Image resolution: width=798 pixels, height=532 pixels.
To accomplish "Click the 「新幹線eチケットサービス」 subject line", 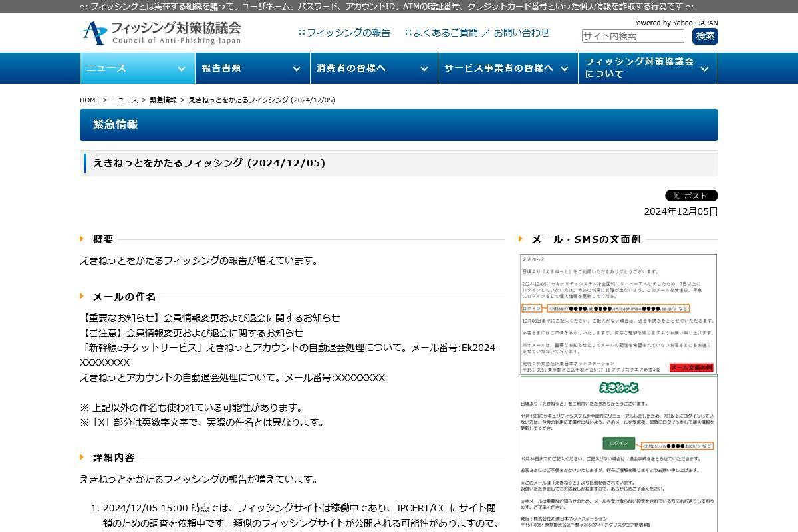I will 289,355.
